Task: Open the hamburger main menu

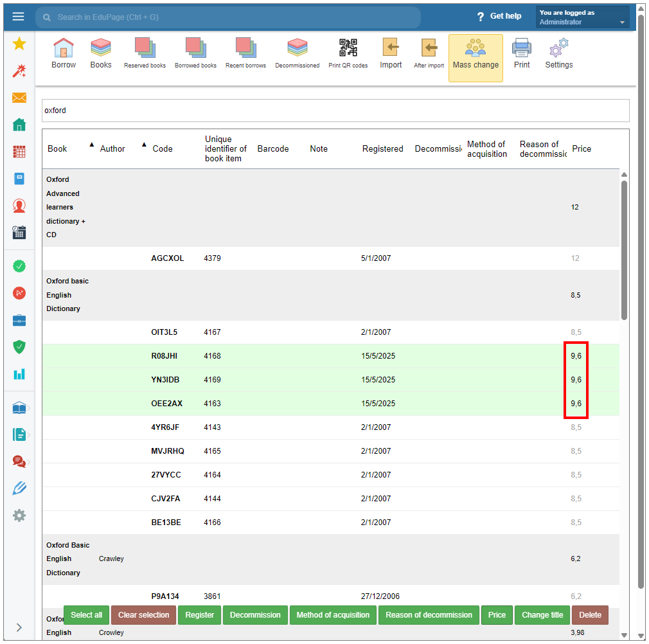Action: (x=19, y=17)
